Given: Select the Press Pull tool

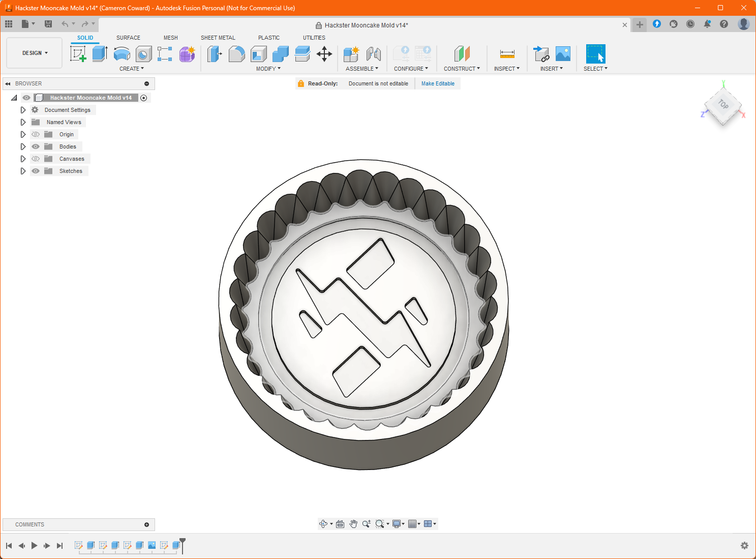Looking at the screenshot, I should point(215,53).
